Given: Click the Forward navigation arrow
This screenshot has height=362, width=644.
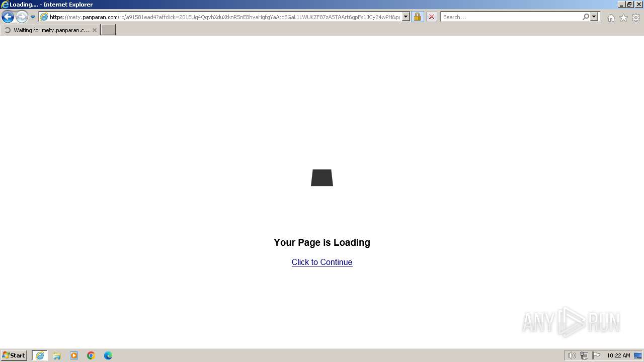Looking at the screenshot, I should (x=22, y=17).
